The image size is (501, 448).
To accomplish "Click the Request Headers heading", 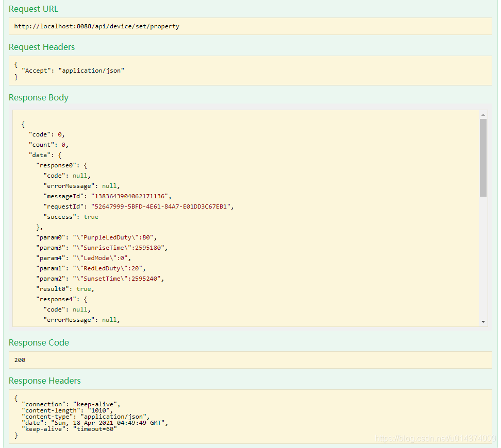I will click(42, 47).
